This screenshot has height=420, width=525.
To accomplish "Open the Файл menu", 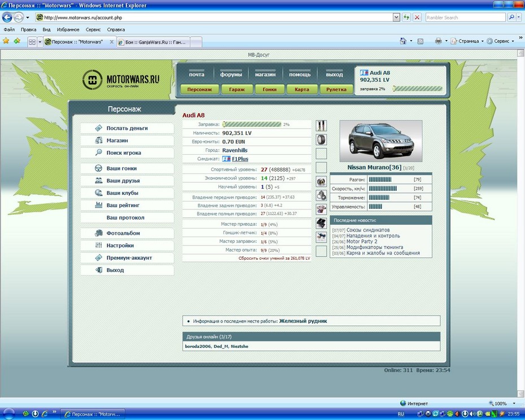I will point(9,29).
